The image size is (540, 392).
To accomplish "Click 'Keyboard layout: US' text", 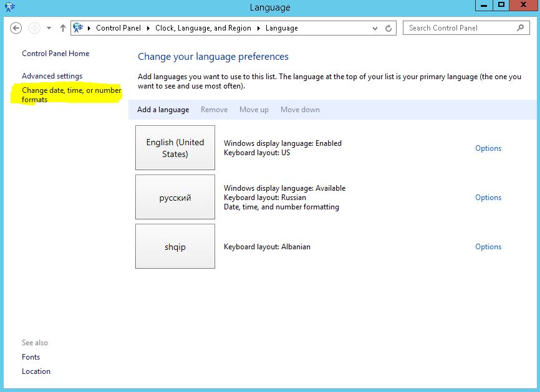I will [257, 153].
